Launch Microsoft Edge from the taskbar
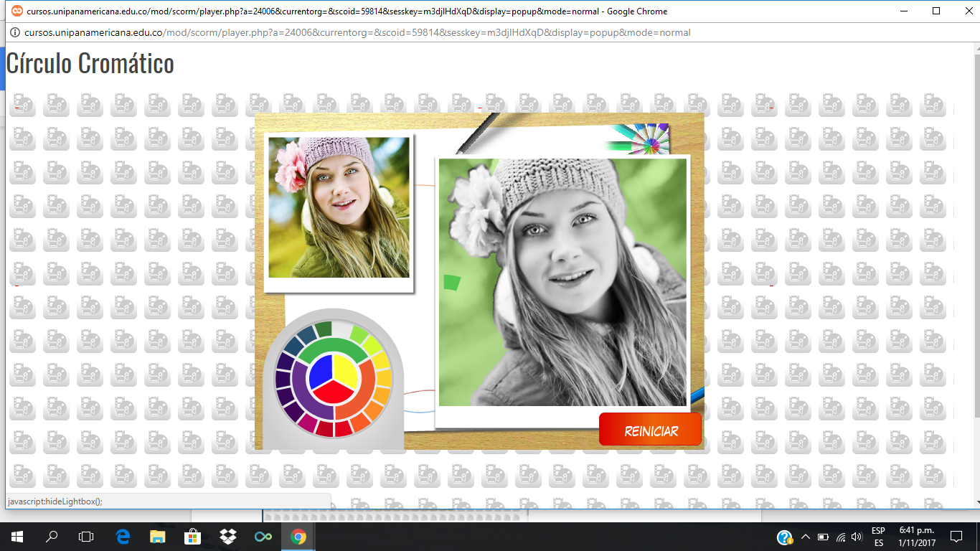This screenshot has height=551, width=980. click(x=123, y=537)
